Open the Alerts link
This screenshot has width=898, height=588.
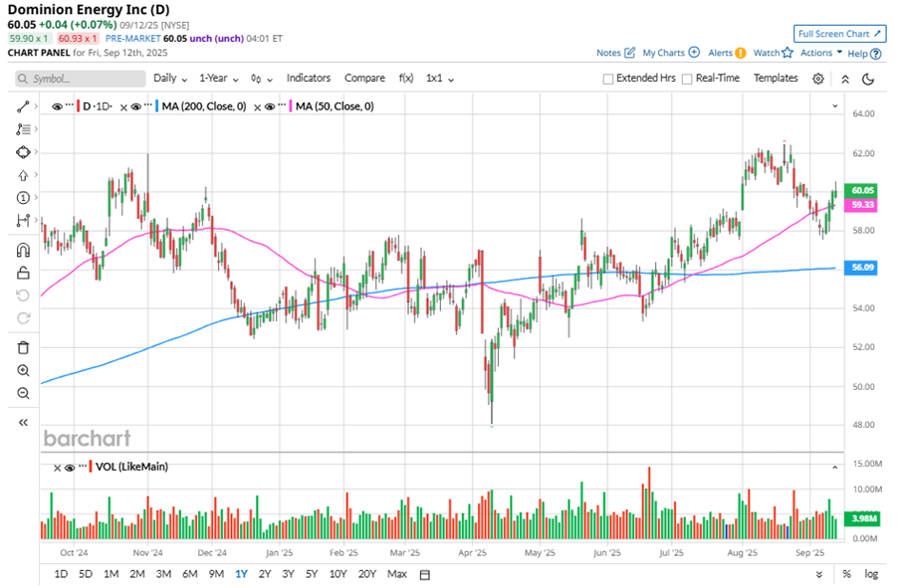pos(728,53)
